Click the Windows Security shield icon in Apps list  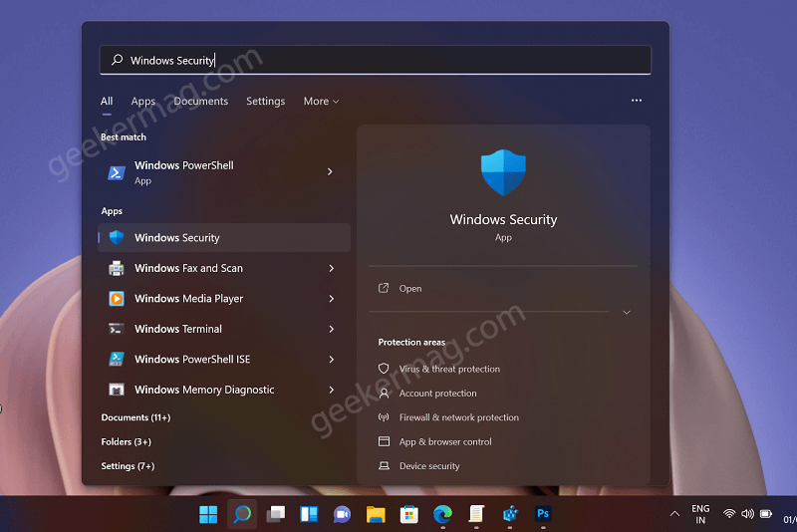click(x=117, y=237)
